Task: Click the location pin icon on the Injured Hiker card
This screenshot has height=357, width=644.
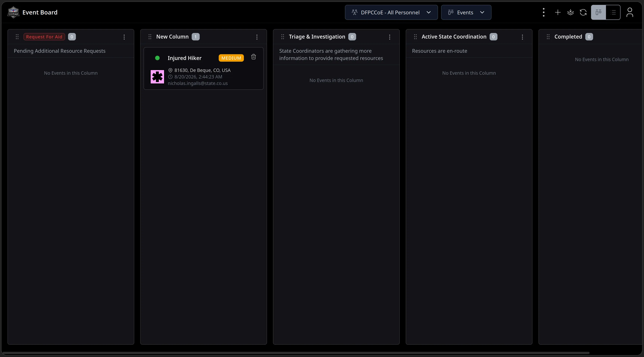Action: (x=170, y=70)
